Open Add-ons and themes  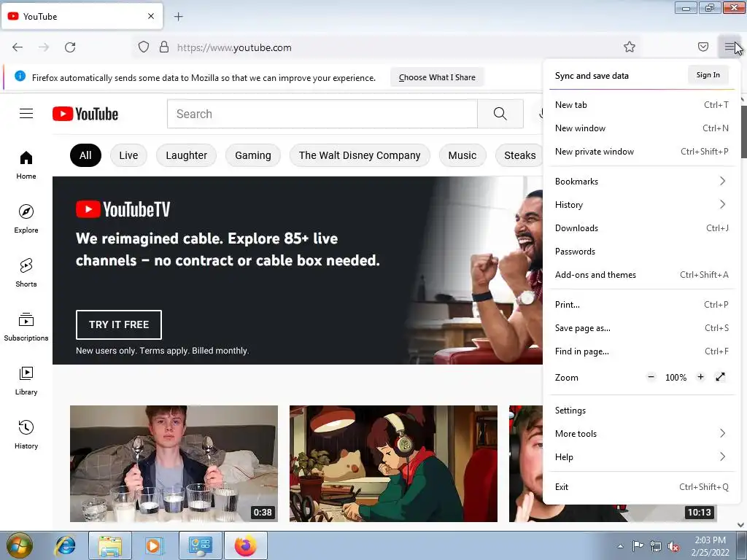pos(642,275)
